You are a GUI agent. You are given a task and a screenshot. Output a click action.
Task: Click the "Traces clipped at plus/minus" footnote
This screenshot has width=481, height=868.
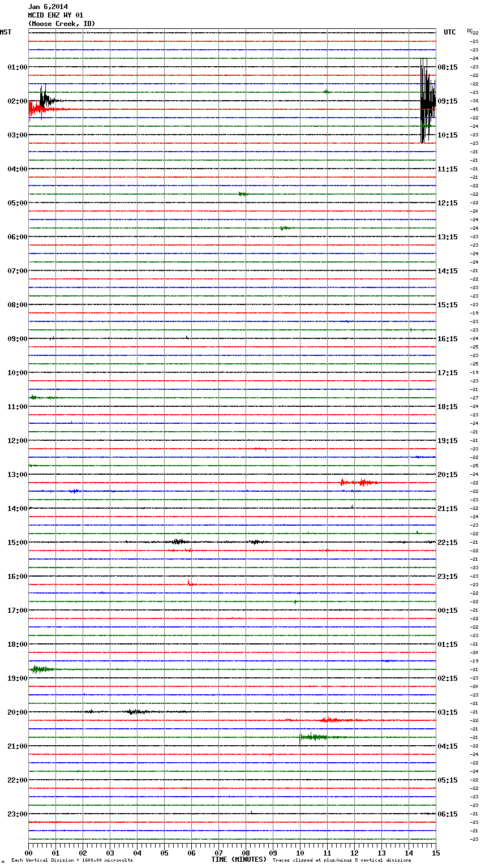pos(342,861)
